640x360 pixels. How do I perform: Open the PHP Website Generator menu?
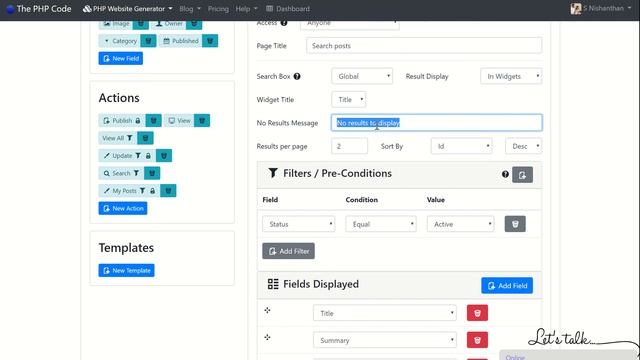127,9
